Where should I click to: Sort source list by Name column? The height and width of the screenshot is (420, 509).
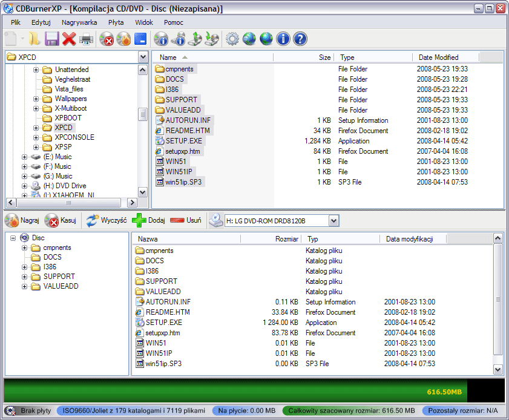click(212, 57)
